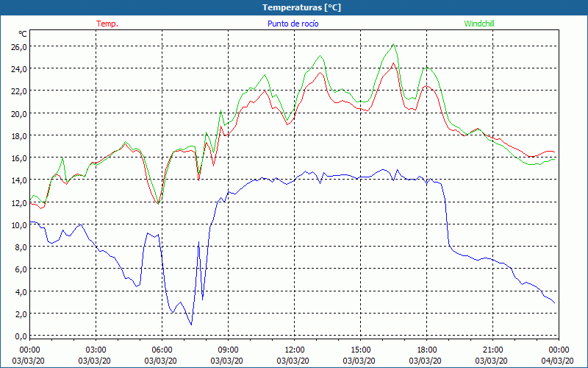Click the blue dew point minimum near 07:20
Viewport: 588px width, 368px height.
coord(191,325)
